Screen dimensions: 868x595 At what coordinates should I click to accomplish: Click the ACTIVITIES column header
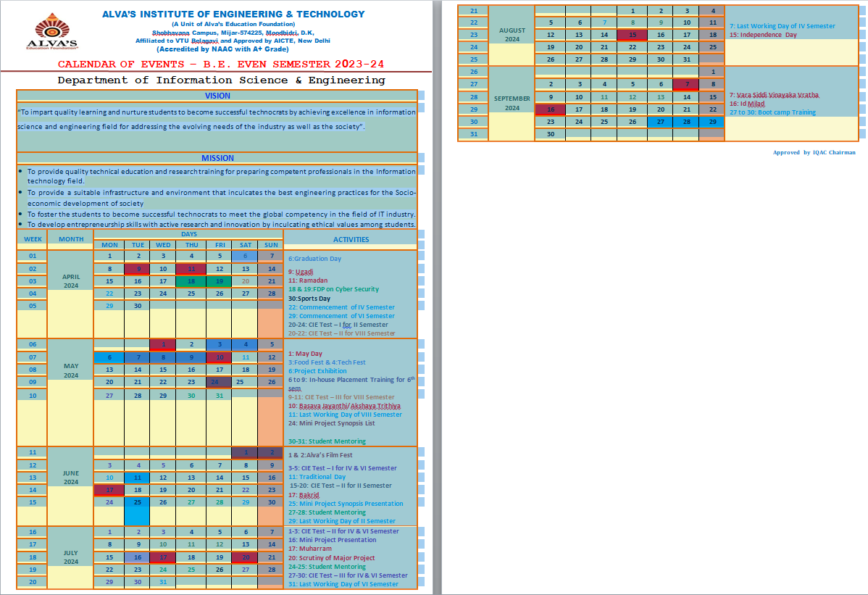click(x=351, y=240)
